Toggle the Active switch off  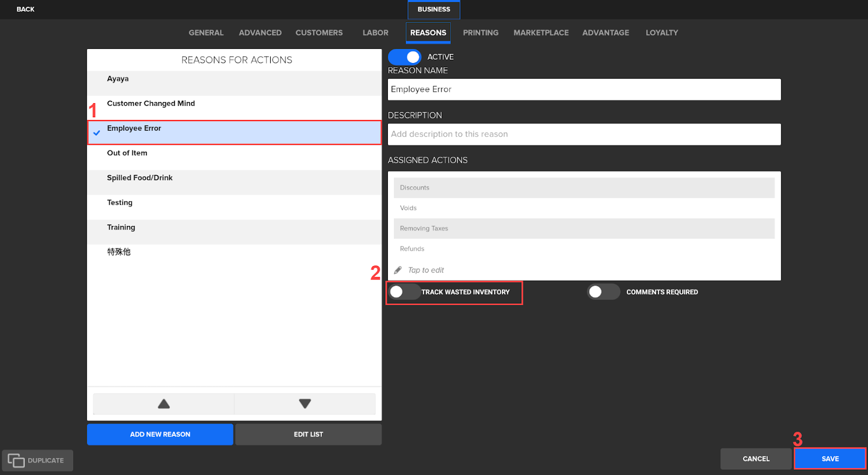405,57
